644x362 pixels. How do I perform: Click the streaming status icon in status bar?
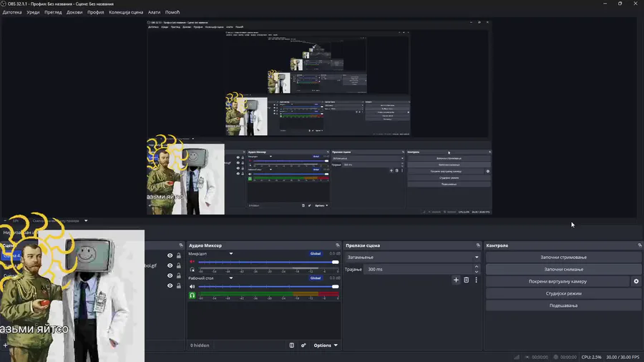coord(527,357)
